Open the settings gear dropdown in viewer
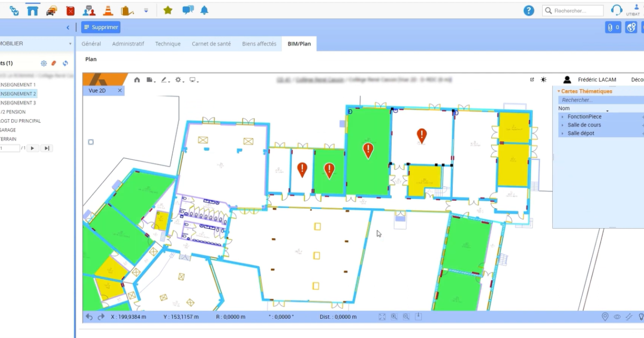This screenshot has width=644, height=338. tap(179, 79)
